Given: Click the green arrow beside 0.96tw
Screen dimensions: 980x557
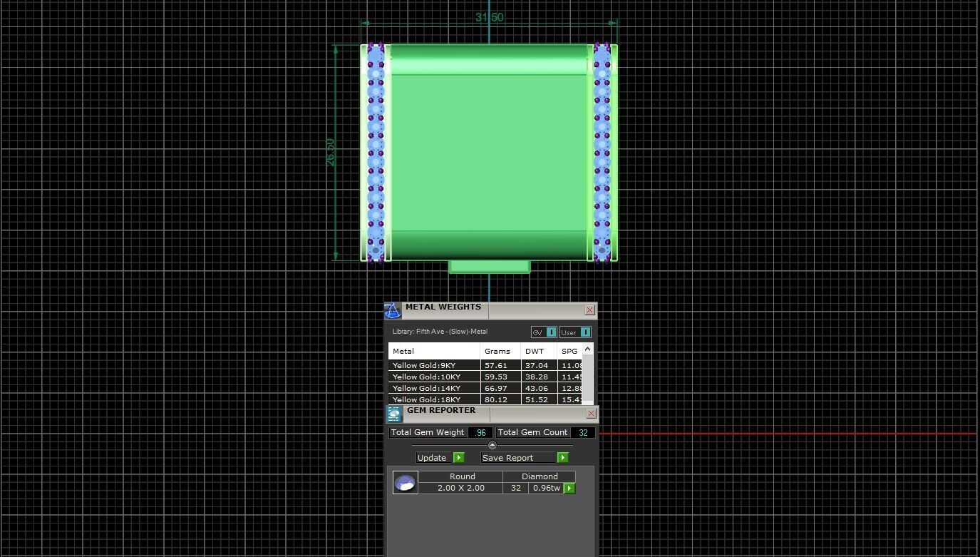Looking at the screenshot, I should (569, 488).
